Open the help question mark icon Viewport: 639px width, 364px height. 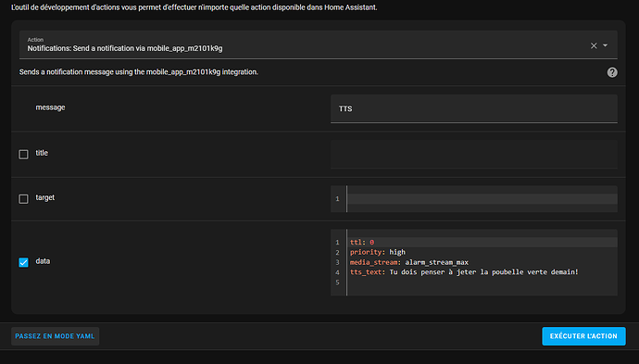click(x=612, y=72)
